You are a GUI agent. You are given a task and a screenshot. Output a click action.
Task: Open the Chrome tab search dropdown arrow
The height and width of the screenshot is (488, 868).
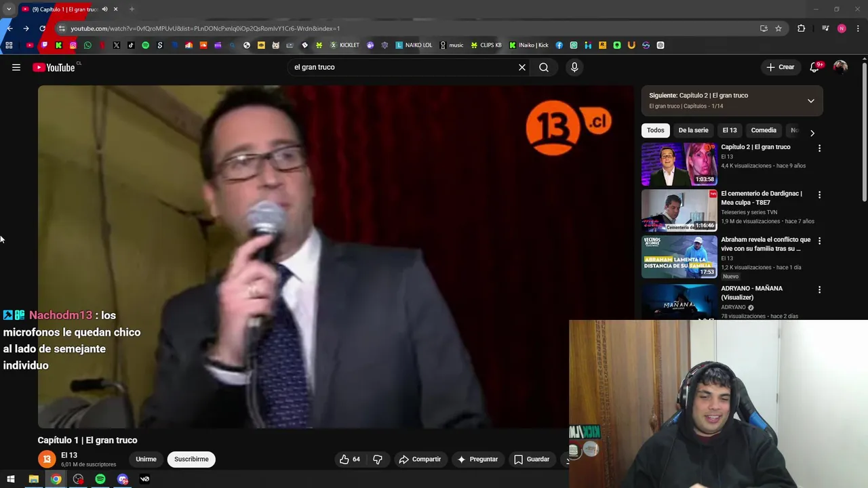(8, 9)
